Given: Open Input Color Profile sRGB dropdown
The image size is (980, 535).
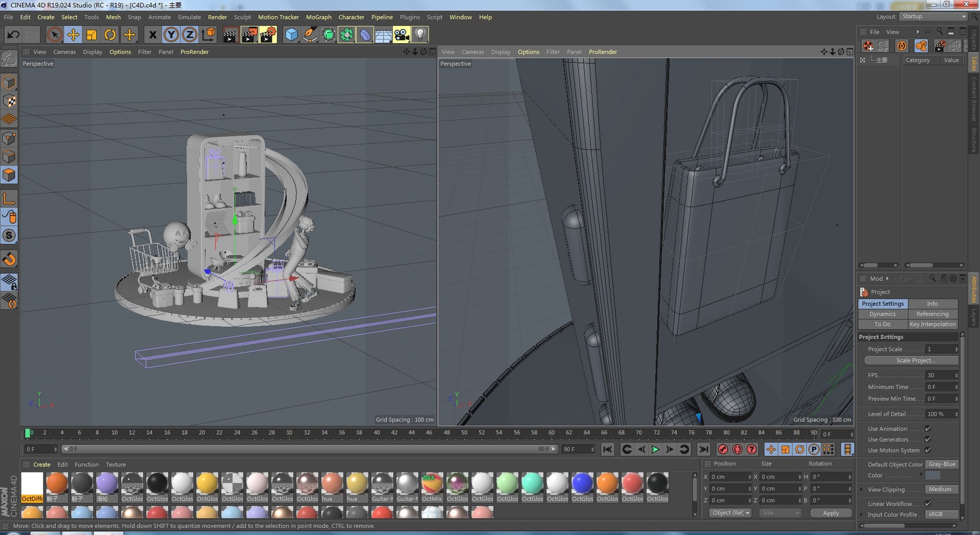Looking at the screenshot, I should (x=942, y=515).
